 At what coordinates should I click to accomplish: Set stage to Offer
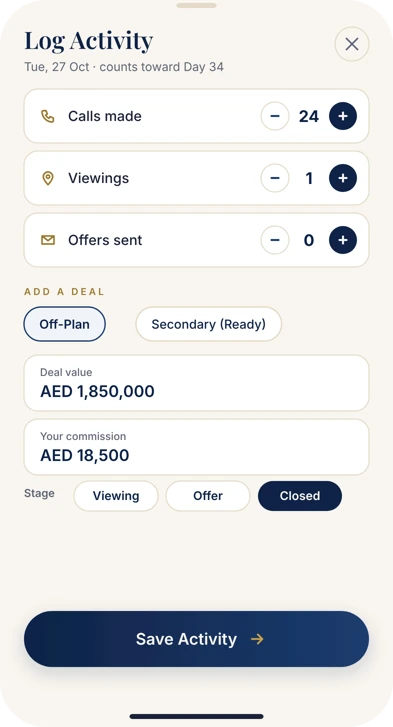point(208,496)
